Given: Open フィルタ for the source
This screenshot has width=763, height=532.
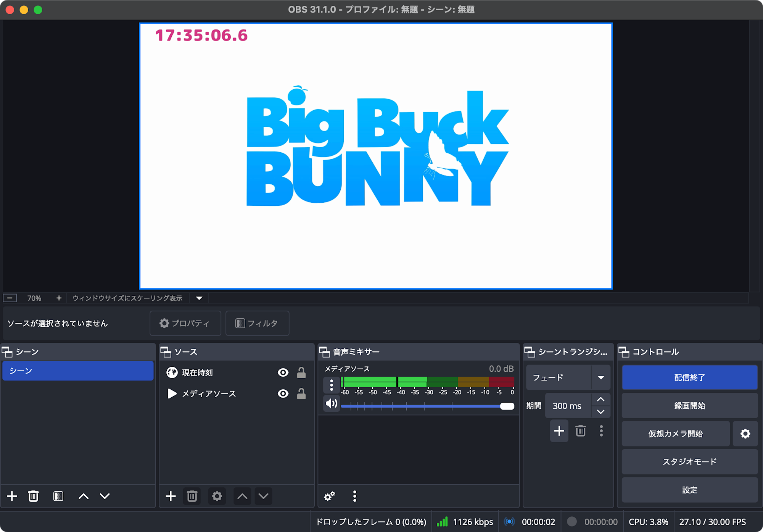Looking at the screenshot, I should pyautogui.click(x=257, y=323).
